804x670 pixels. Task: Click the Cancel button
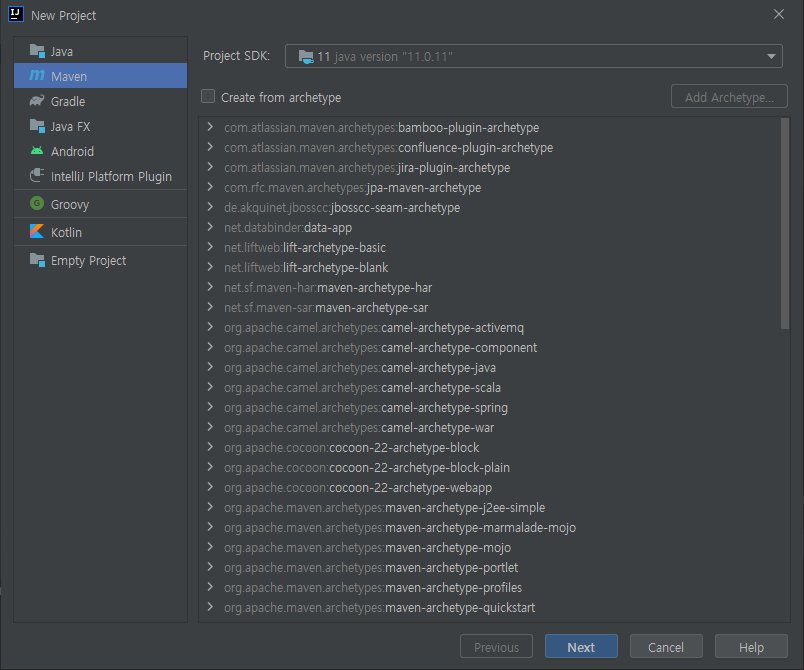pos(666,647)
